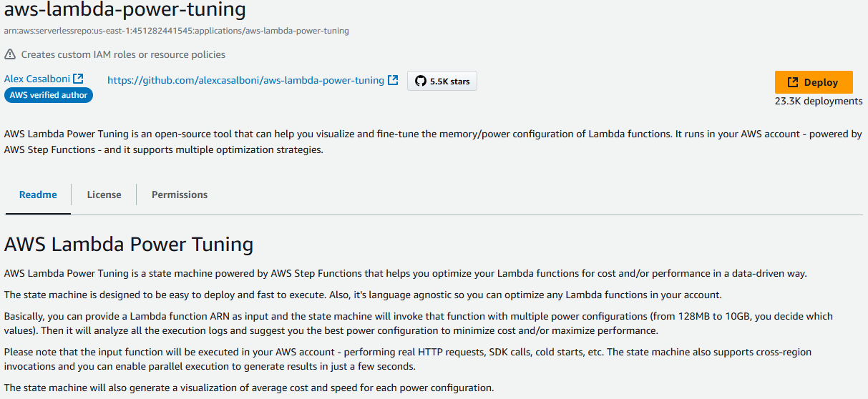The image size is (868, 399).
Task: Click the 'language agnostic' paragraph line
Action: coord(363,295)
